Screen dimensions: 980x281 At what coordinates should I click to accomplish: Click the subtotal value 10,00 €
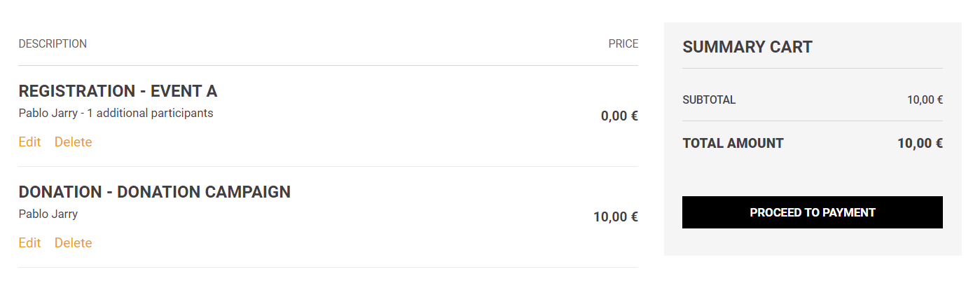click(925, 100)
